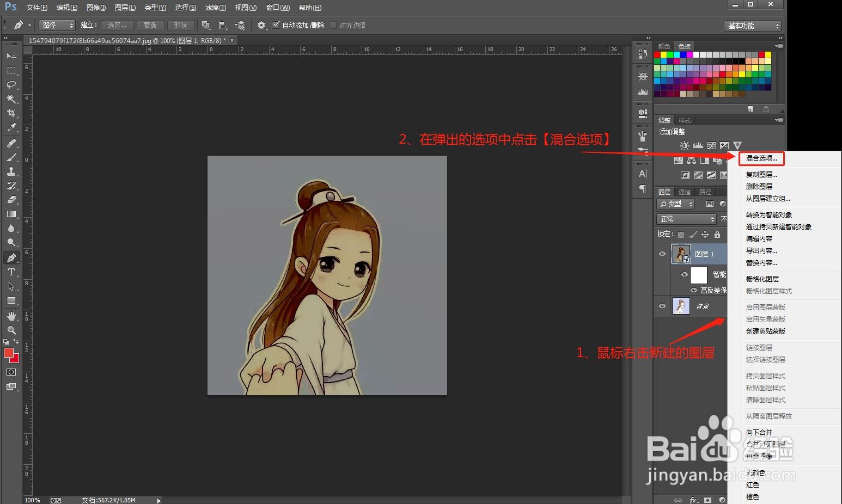Select the Rectangular Marquee tool
This screenshot has height=504, width=842.
[11, 71]
